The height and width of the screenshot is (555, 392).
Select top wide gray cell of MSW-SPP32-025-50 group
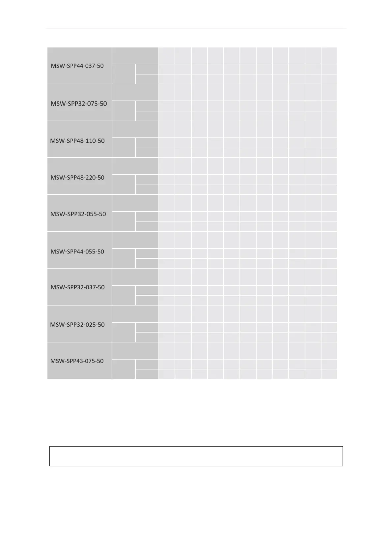135,313
